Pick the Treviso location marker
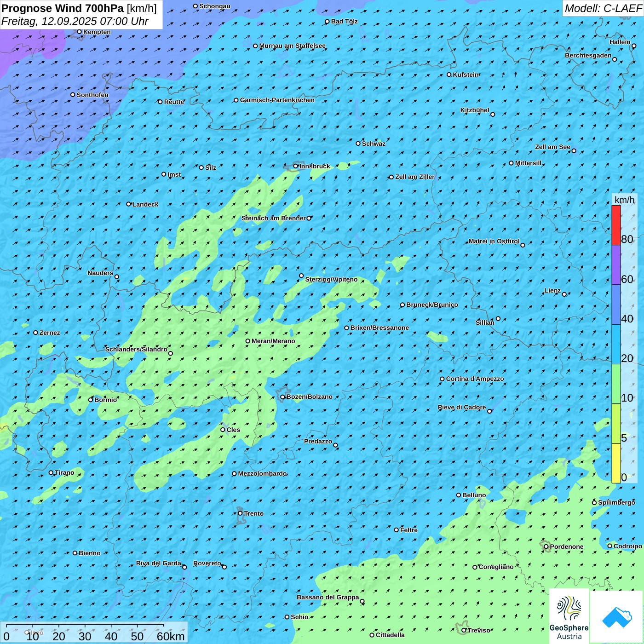 [464, 630]
